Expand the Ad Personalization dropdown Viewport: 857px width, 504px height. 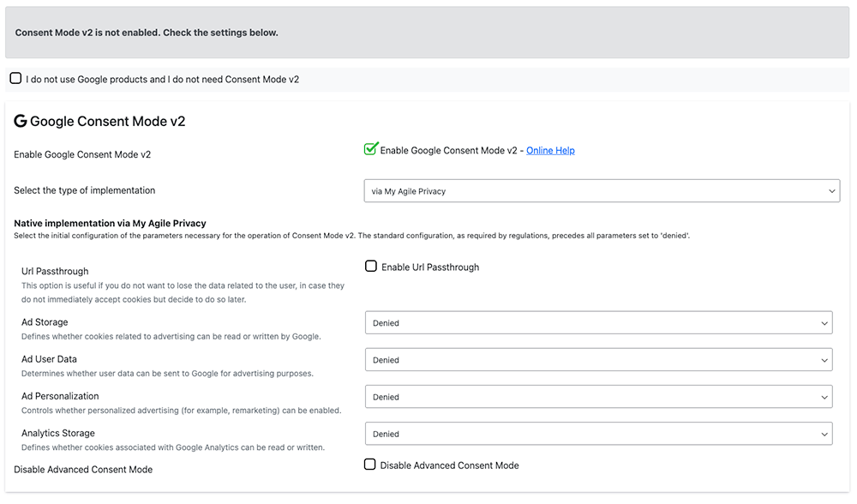pos(598,397)
